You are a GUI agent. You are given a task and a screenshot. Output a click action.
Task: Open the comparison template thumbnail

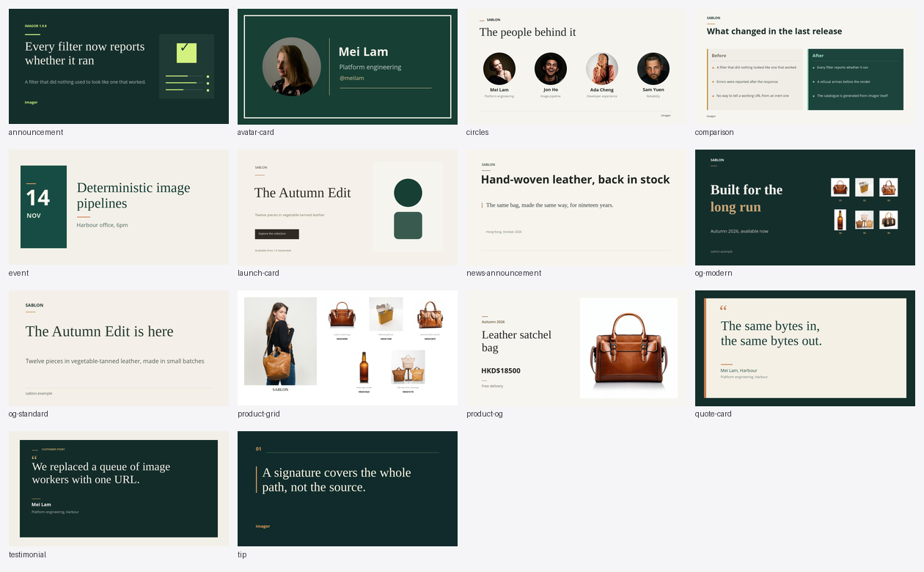pos(805,66)
